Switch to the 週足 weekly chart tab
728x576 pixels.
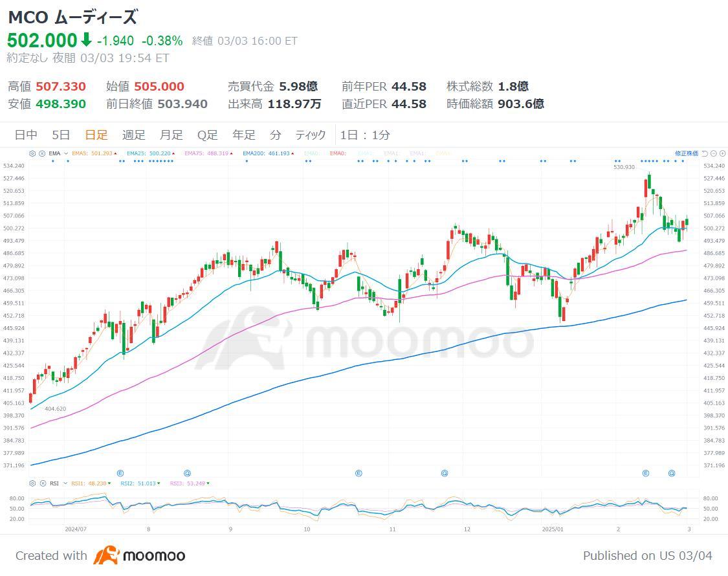pos(133,135)
